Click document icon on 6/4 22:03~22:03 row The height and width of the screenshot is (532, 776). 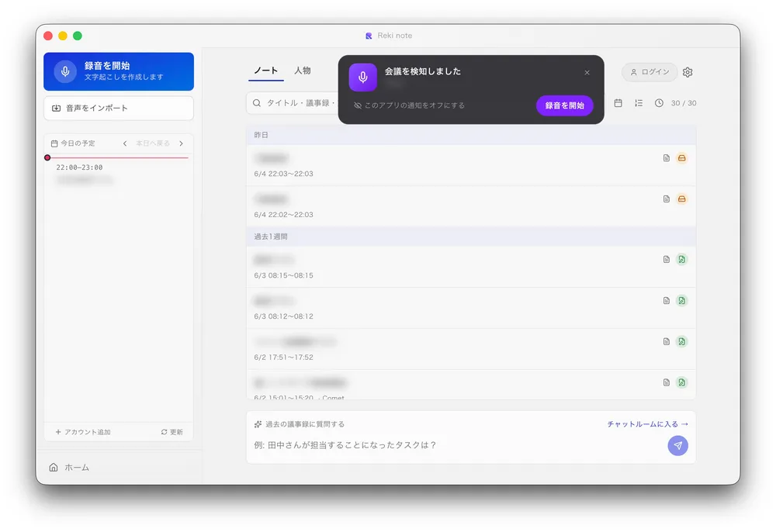667,158
